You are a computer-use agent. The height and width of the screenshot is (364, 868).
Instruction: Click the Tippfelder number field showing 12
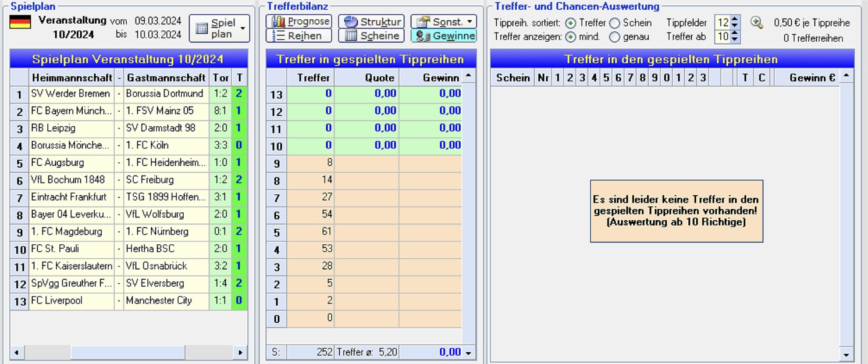coord(723,23)
